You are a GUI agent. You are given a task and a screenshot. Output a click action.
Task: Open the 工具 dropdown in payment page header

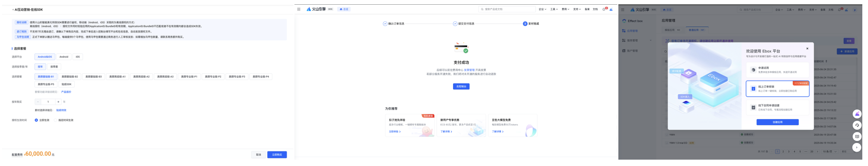tap(553, 9)
